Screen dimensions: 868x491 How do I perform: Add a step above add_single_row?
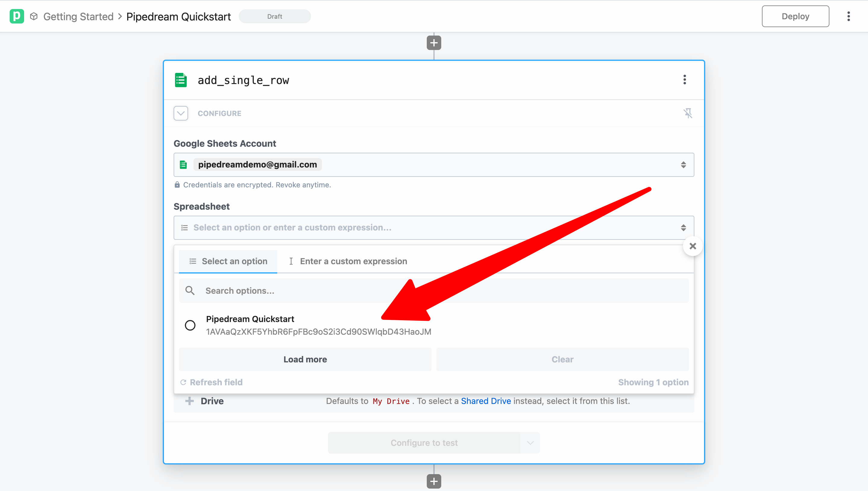coord(434,43)
